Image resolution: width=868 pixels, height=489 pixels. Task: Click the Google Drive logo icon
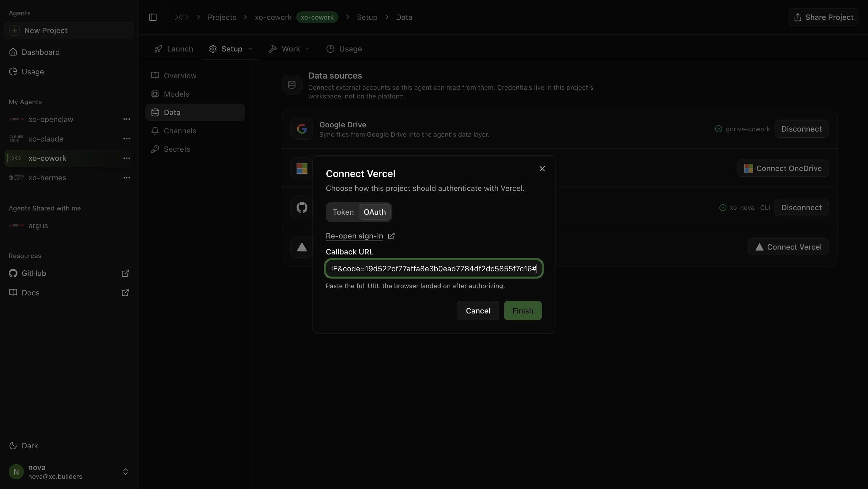302,129
